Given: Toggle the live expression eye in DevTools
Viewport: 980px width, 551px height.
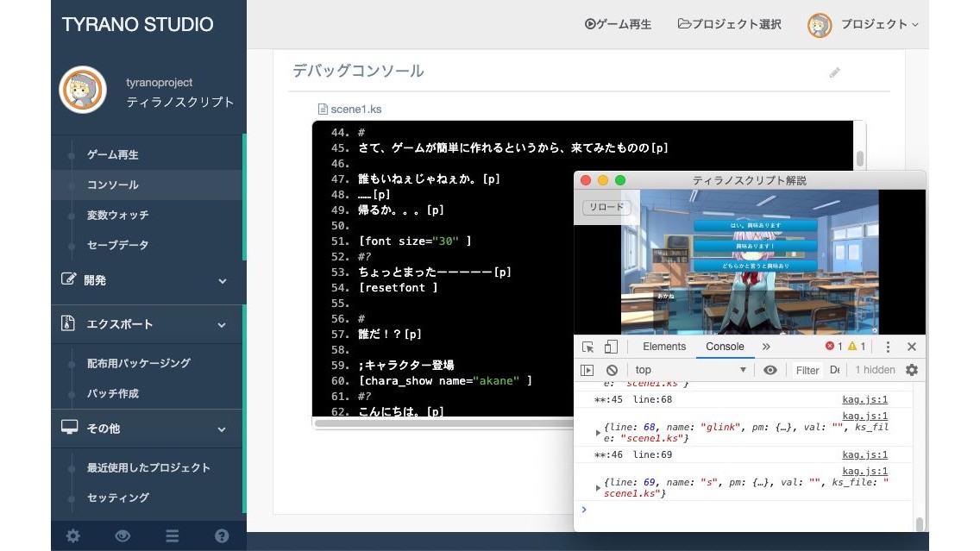Looking at the screenshot, I should point(770,370).
